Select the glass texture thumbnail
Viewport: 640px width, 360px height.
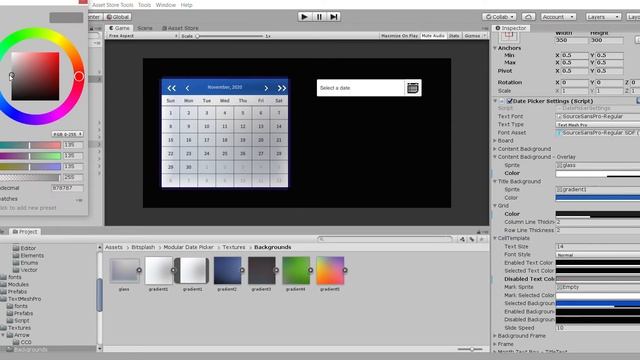point(124,270)
